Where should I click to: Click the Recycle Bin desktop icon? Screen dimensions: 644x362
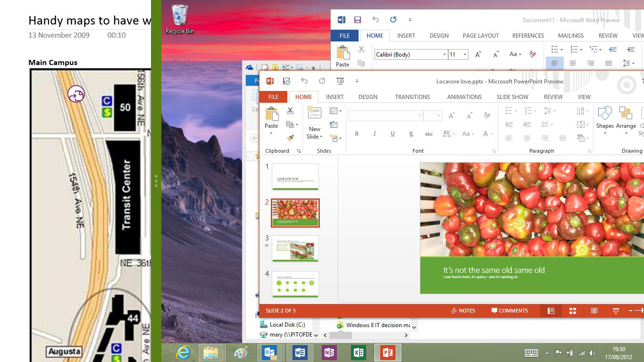tap(180, 19)
